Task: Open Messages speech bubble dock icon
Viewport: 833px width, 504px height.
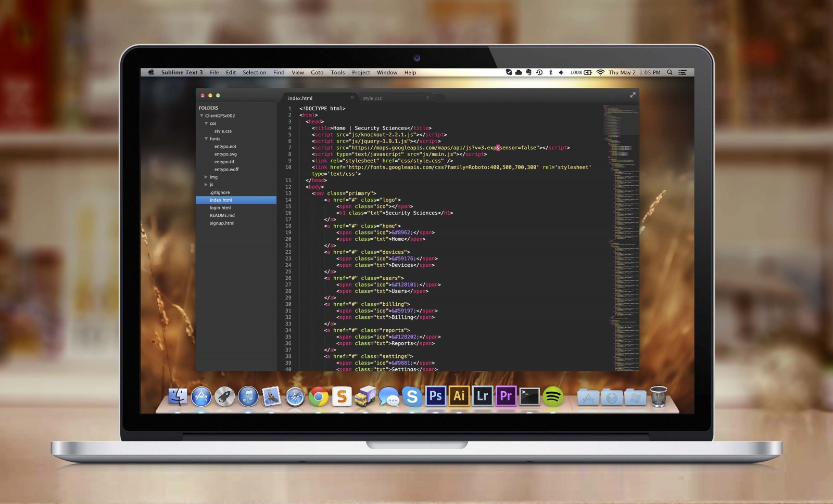Action: [388, 397]
